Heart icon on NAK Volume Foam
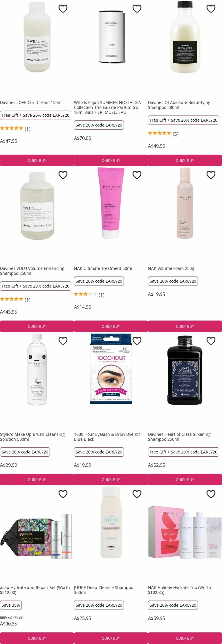The height and width of the screenshot is (644, 222). point(211,175)
